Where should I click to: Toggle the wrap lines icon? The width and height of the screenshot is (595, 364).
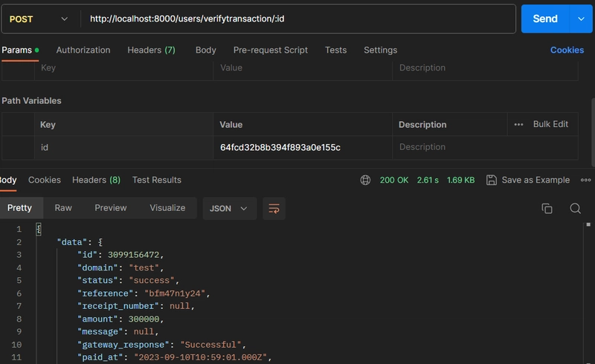(x=274, y=209)
